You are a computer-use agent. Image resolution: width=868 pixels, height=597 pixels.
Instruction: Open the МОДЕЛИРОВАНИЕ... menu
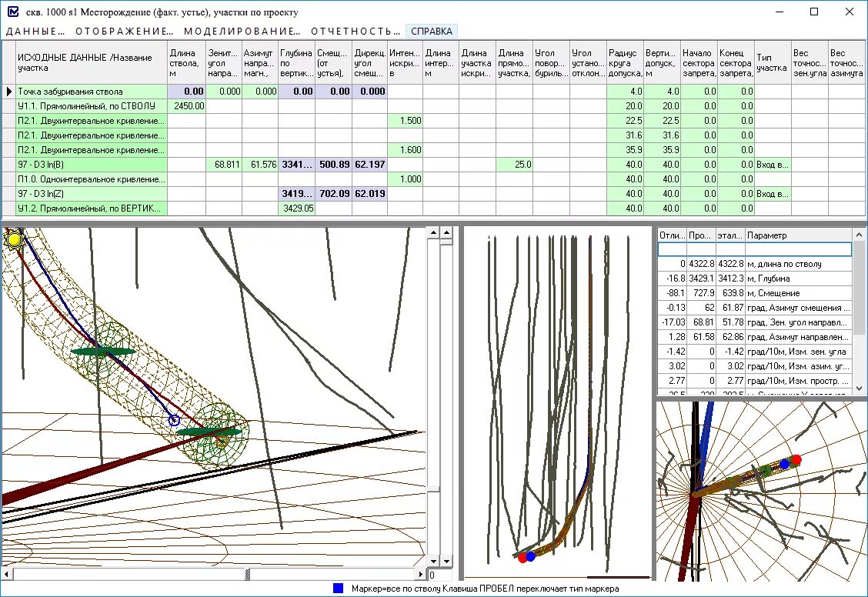(x=242, y=32)
